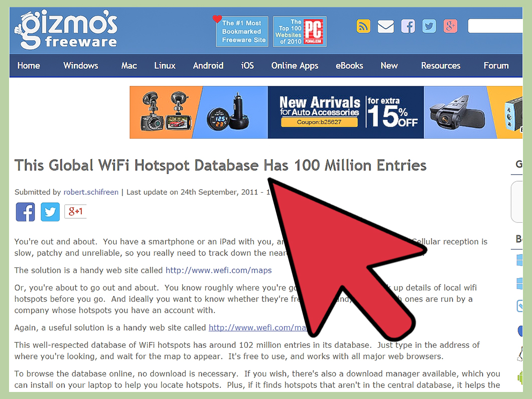Share article with Twitter button below byline
Screen dimensions: 532x399
click(x=50, y=212)
